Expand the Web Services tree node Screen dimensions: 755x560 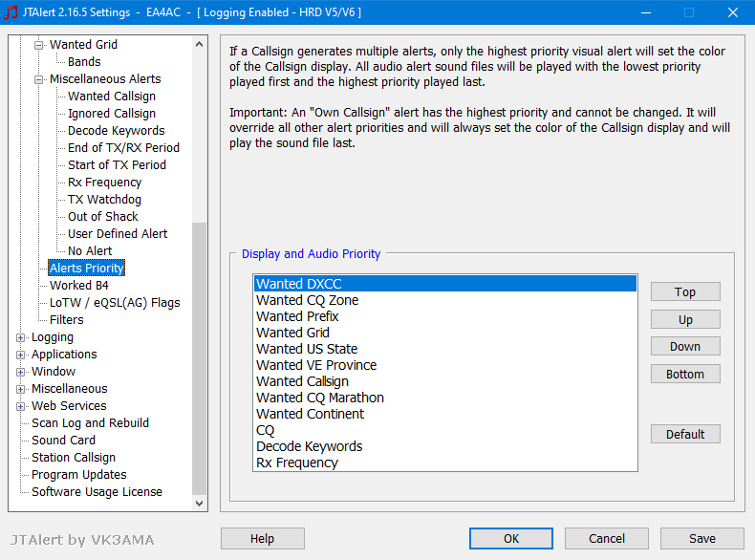pyautogui.click(x=20, y=406)
